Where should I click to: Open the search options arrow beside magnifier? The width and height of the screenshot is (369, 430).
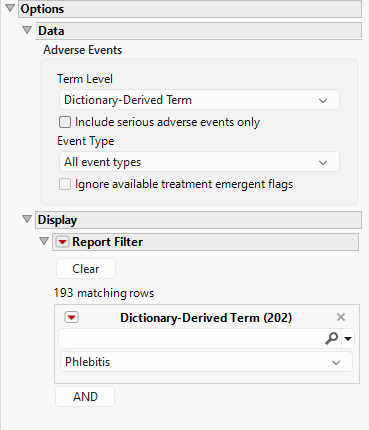tap(348, 339)
